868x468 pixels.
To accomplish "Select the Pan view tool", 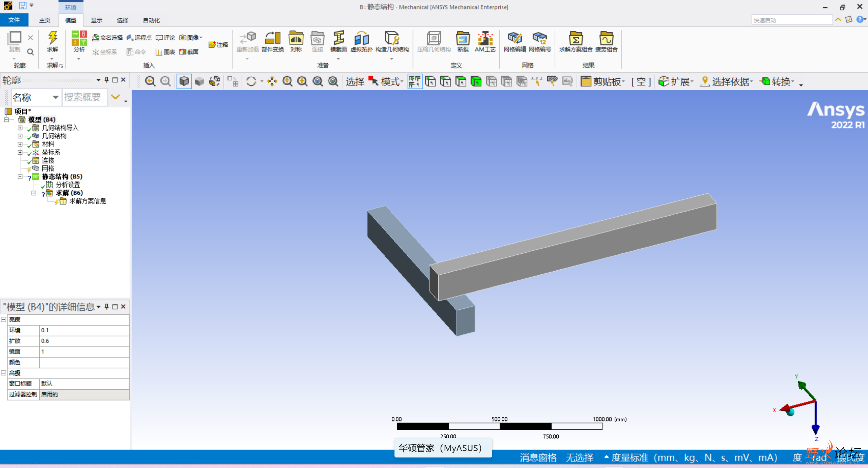I will [x=272, y=81].
